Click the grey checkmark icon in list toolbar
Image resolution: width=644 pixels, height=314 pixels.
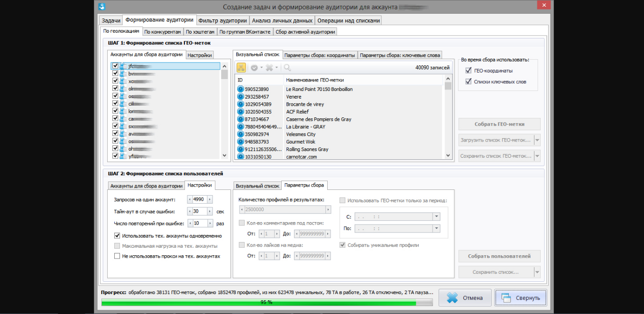click(x=254, y=68)
